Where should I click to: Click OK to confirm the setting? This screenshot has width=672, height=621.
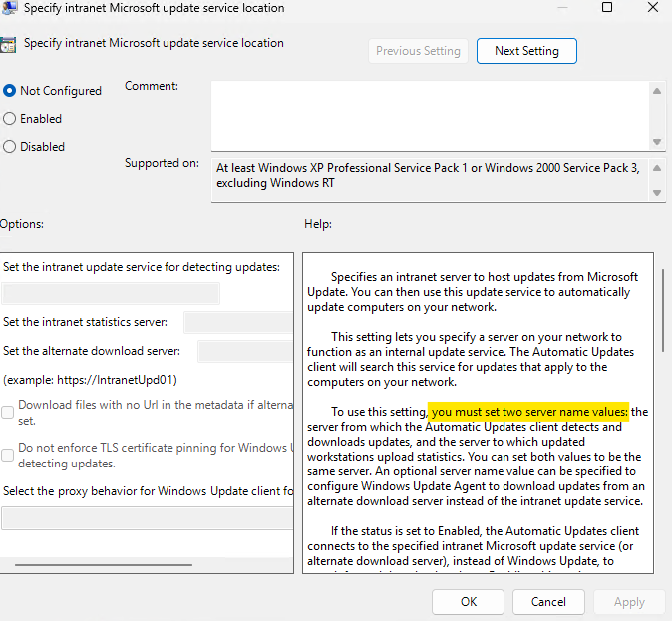point(468,602)
